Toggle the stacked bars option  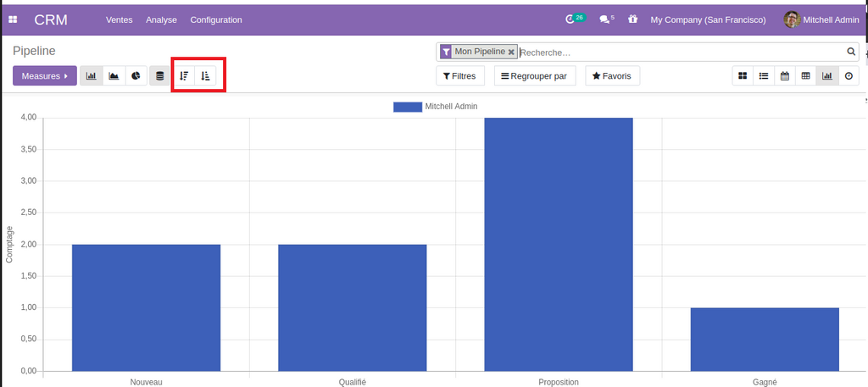coord(159,76)
